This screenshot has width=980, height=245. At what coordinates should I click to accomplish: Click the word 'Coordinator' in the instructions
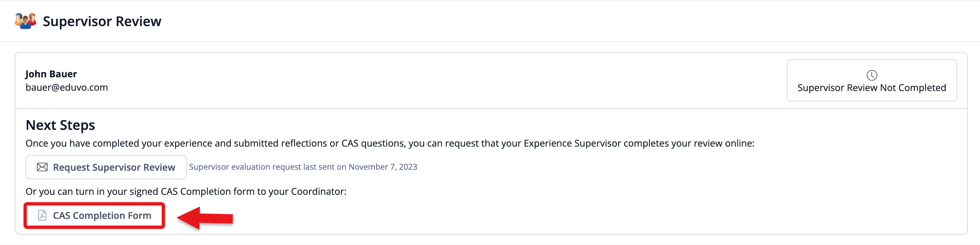click(318, 191)
